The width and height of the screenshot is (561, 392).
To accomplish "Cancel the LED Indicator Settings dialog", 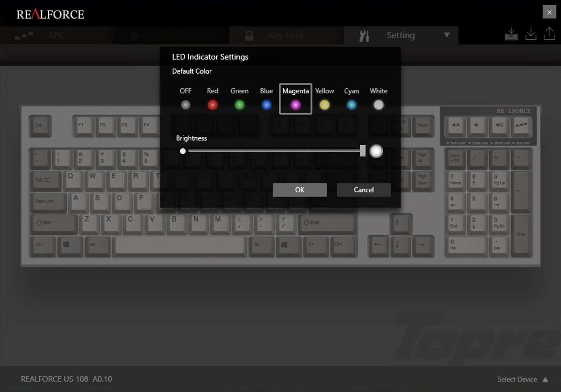I will (x=364, y=190).
